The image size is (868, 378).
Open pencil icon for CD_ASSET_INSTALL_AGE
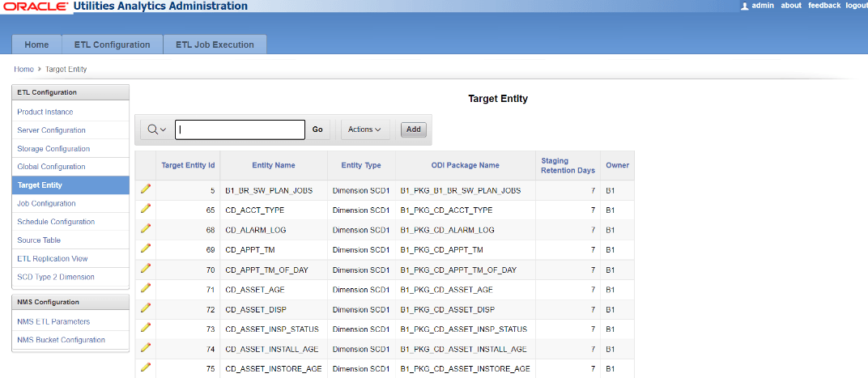coord(146,347)
